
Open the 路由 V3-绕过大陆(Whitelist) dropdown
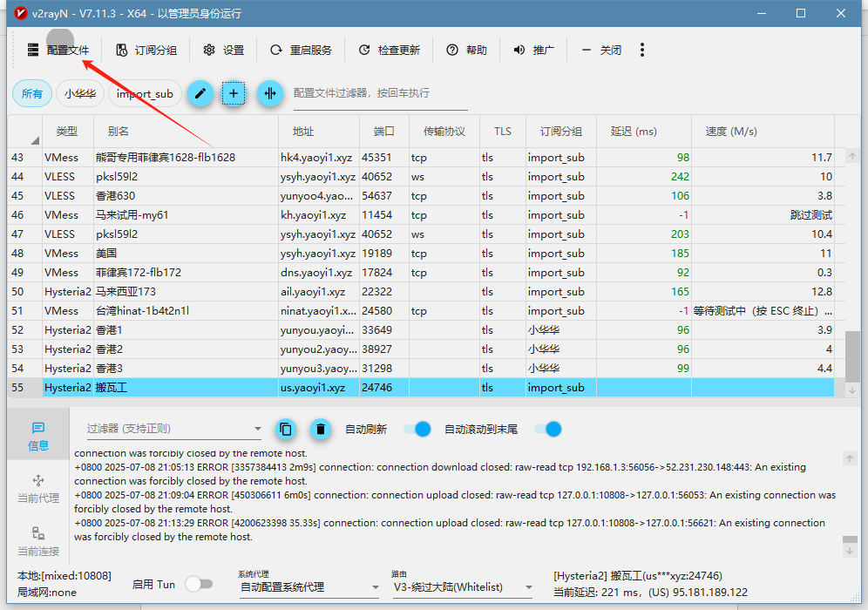(463, 587)
